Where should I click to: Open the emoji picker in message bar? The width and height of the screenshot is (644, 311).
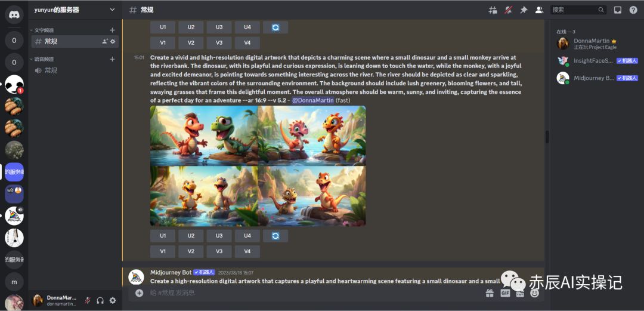(534, 293)
